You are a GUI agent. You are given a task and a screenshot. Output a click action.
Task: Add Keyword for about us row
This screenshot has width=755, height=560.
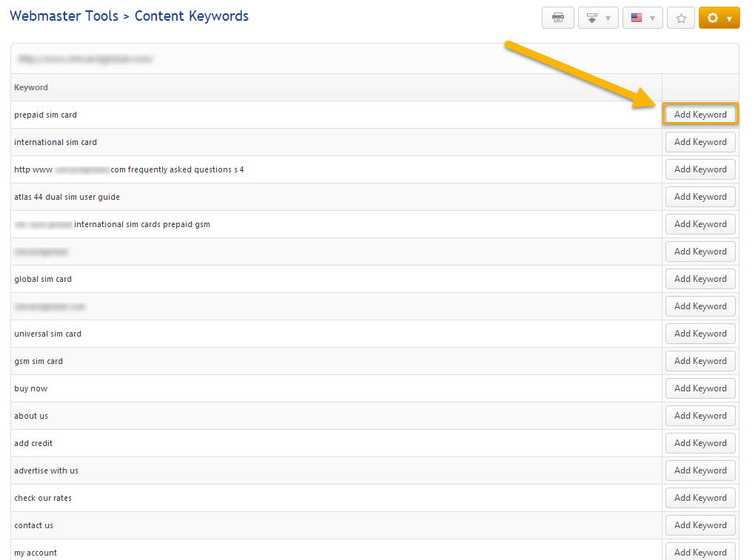700,416
